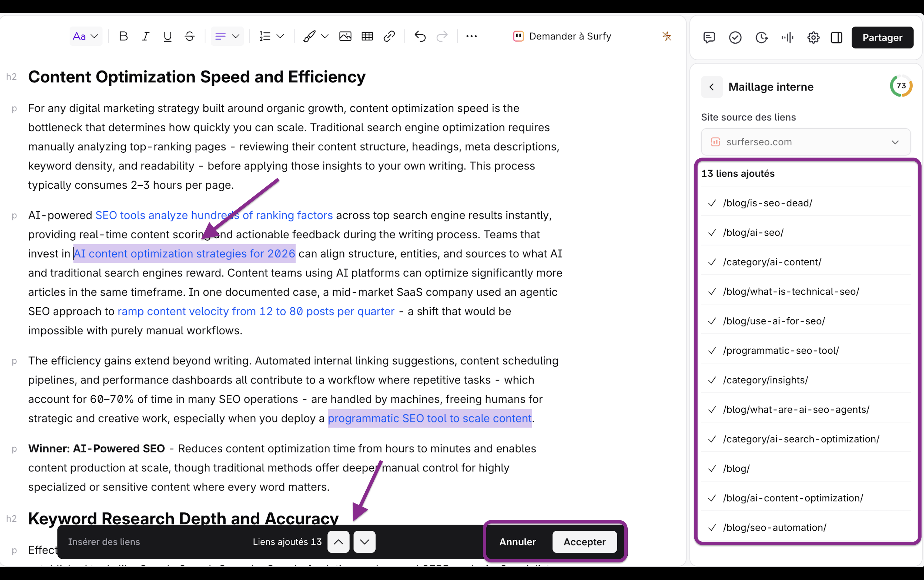Click Demander à Surfy
Image resolution: width=924 pixels, height=580 pixels.
(x=562, y=36)
